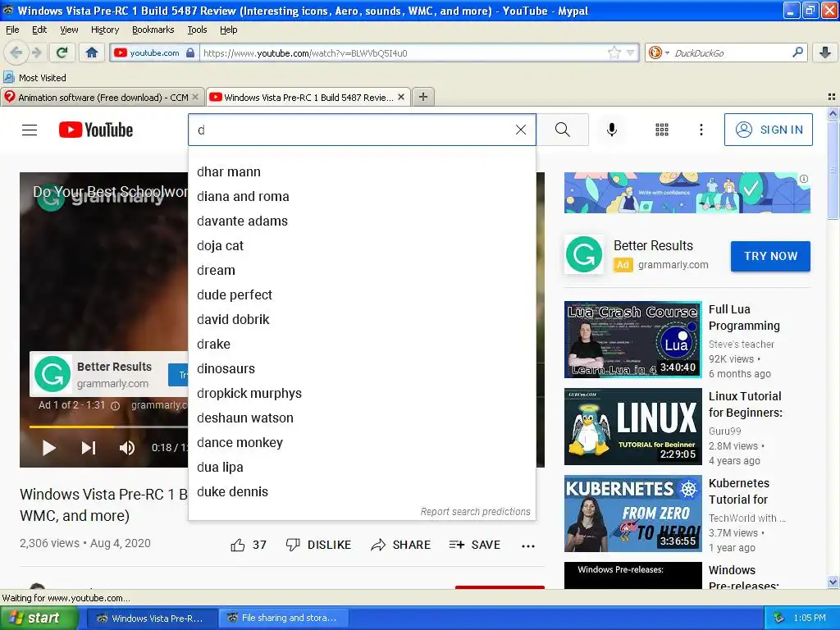Screen dimensions: 840x630
Task: Pick the 'duke dennis' suggestion
Action: tap(362, 492)
